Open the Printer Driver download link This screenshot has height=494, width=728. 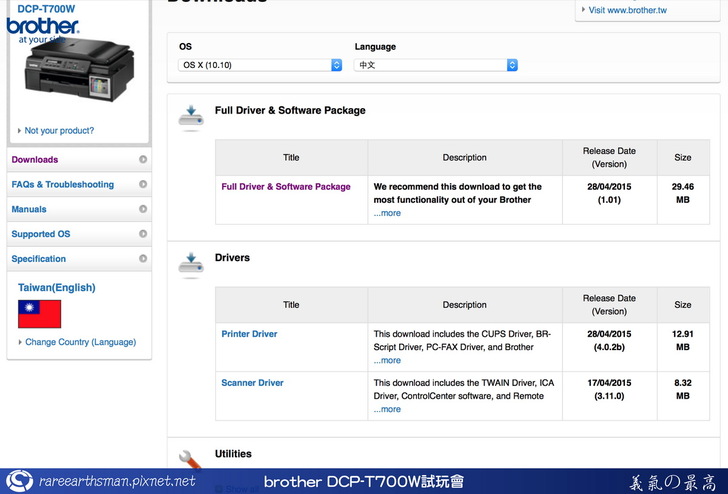click(249, 334)
